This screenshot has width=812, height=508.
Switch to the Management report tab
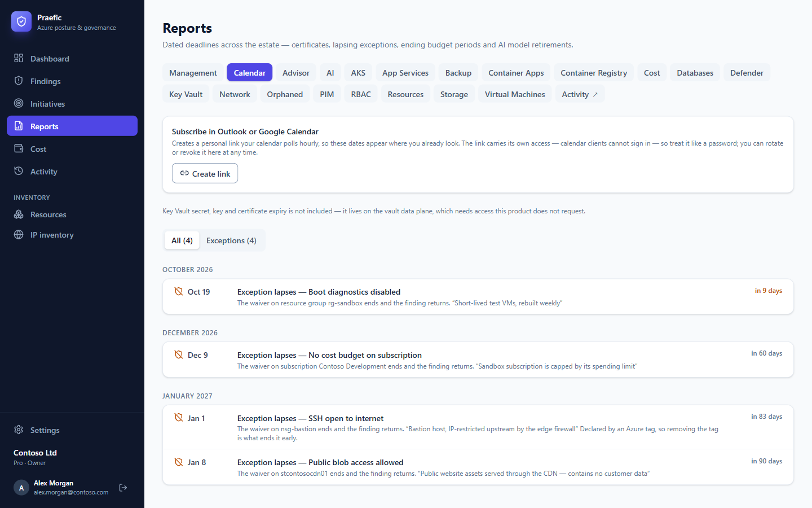193,73
